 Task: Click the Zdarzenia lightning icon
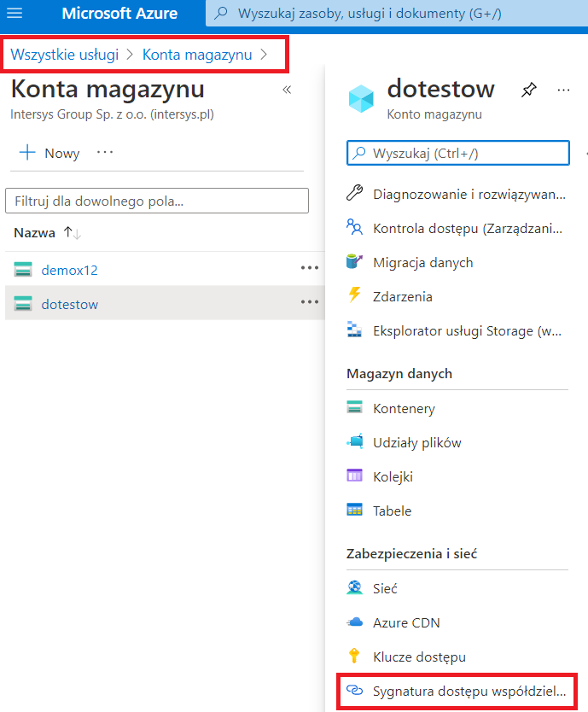(355, 295)
